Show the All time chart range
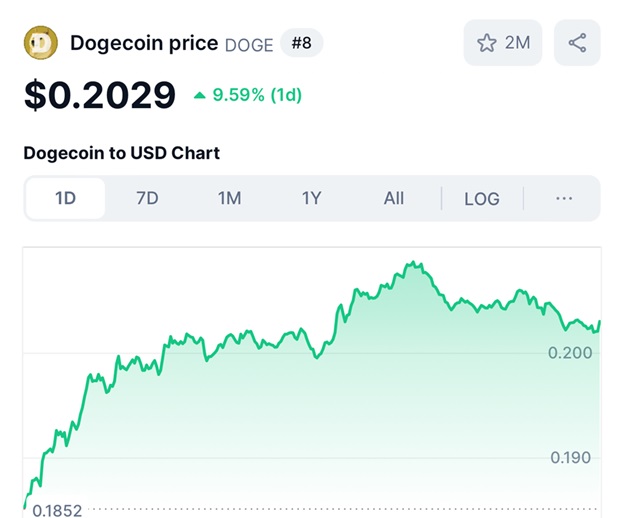The height and width of the screenshot is (518, 624). 394,198
